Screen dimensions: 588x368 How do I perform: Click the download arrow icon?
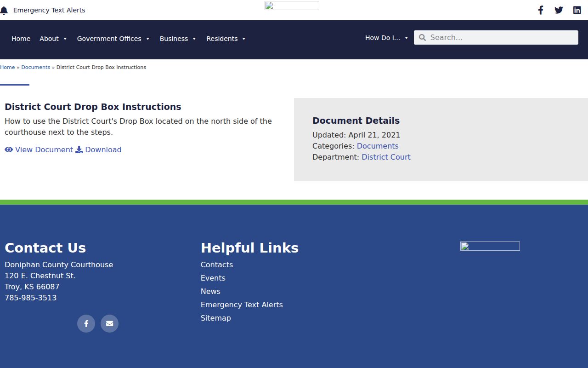(x=79, y=149)
